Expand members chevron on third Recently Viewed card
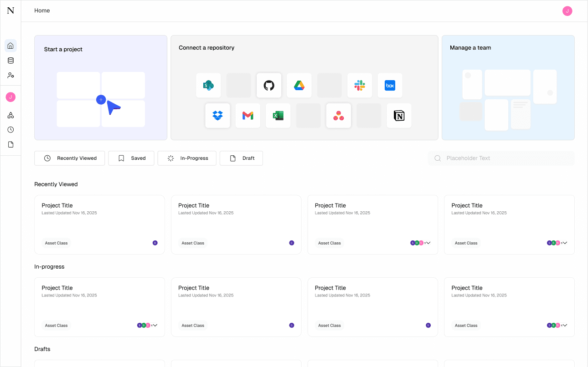588x367 pixels. [428, 243]
